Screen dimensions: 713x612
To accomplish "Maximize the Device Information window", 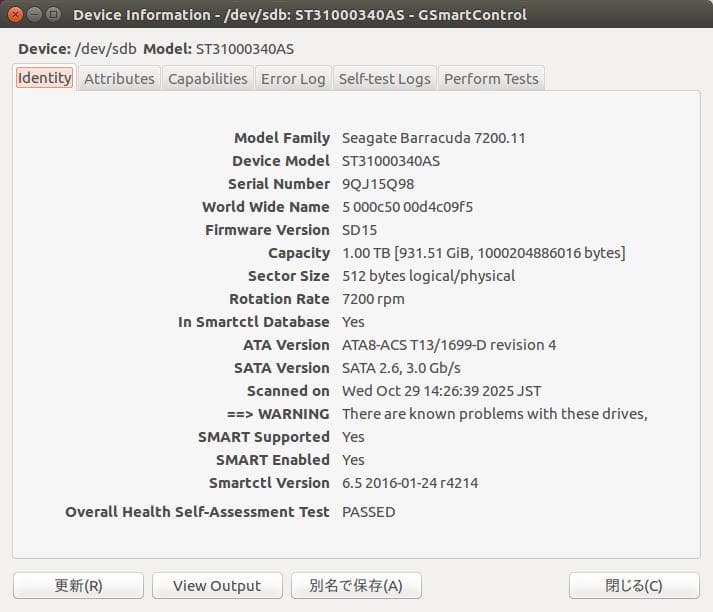I will click(x=54, y=15).
